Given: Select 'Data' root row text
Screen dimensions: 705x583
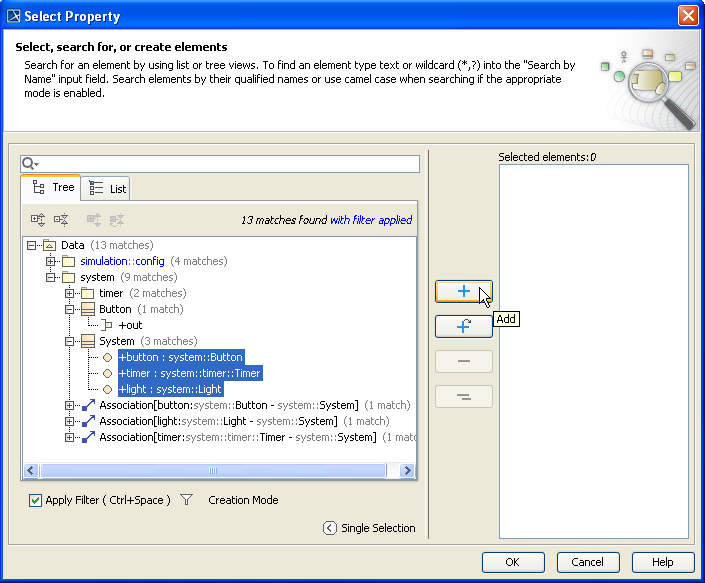Looking at the screenshot, I should [x=73, y=245].
